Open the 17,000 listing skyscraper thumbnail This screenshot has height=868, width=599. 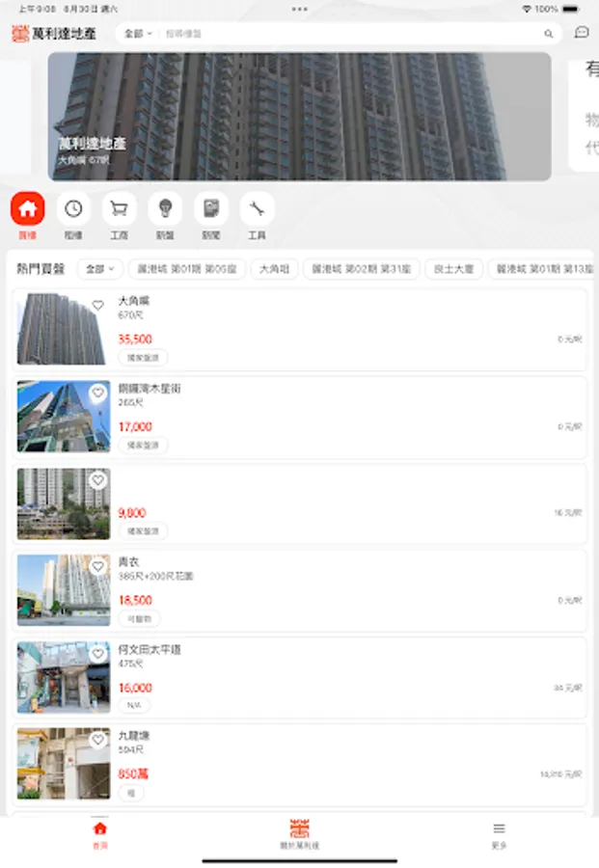tap(64, 417)
